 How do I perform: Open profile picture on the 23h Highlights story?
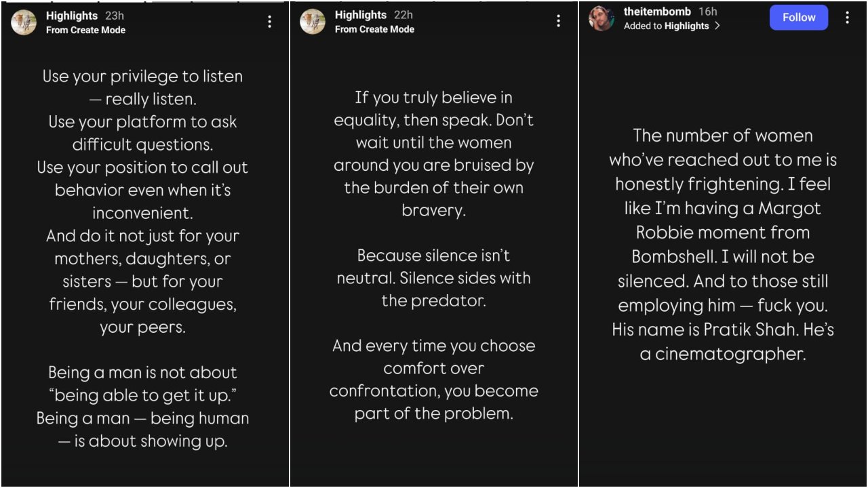click(24, 22)
